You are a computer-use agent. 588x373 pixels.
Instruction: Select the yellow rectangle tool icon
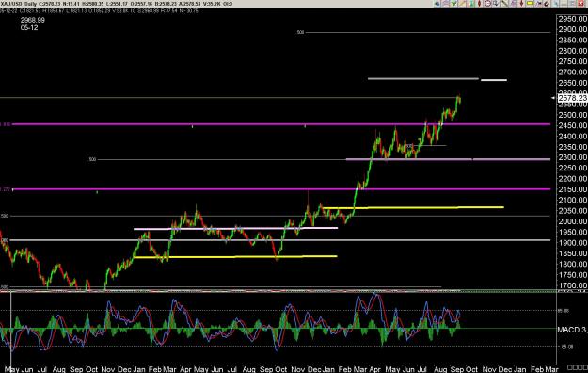tap(530, 4)
